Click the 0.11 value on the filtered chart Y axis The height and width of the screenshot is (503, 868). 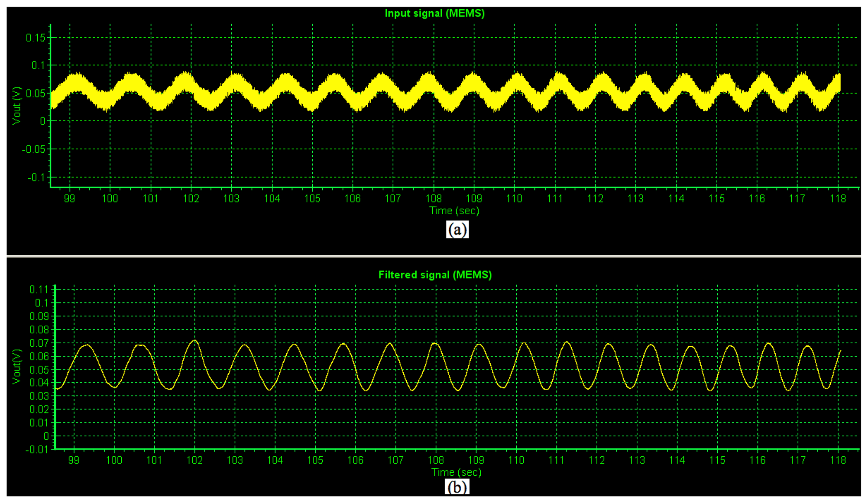tap(39, 290)
